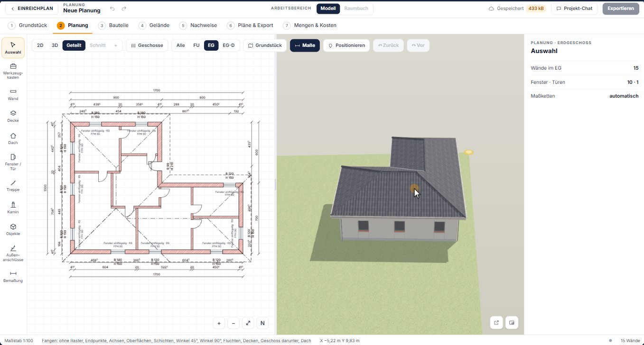This screenshot has height=345, width=644.
Task: Fit plan to view with expand icon
Action: tap(248, 323)
